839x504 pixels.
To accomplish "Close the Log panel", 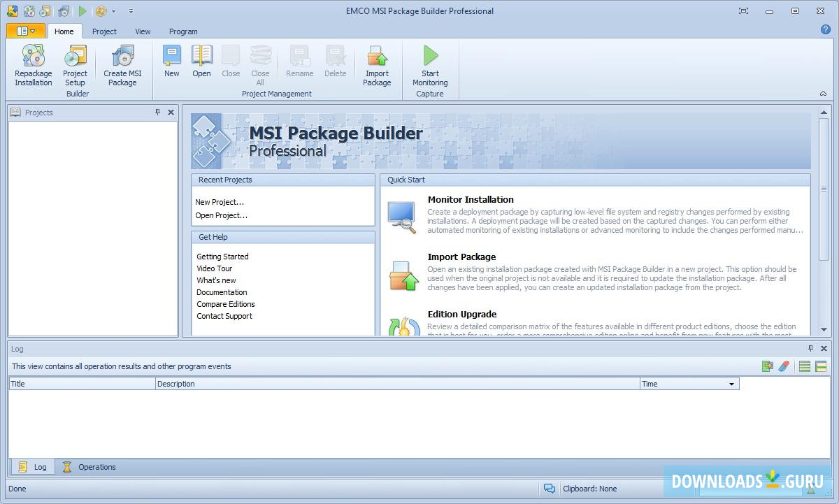I will pos(824,348).
